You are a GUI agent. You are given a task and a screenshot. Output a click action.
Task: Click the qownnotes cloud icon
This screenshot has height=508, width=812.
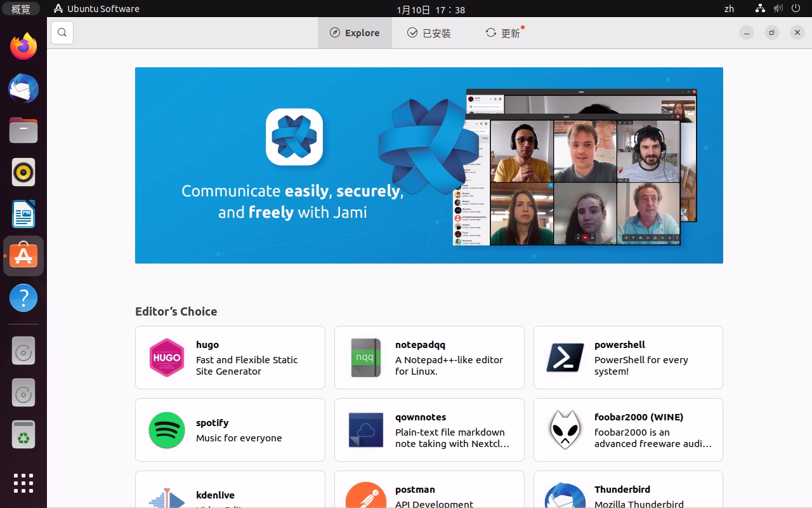click(x=366, y=430)
